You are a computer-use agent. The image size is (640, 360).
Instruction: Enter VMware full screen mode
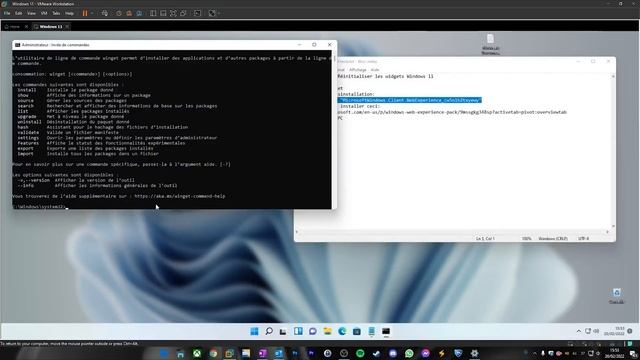click(x=173, y=13)
